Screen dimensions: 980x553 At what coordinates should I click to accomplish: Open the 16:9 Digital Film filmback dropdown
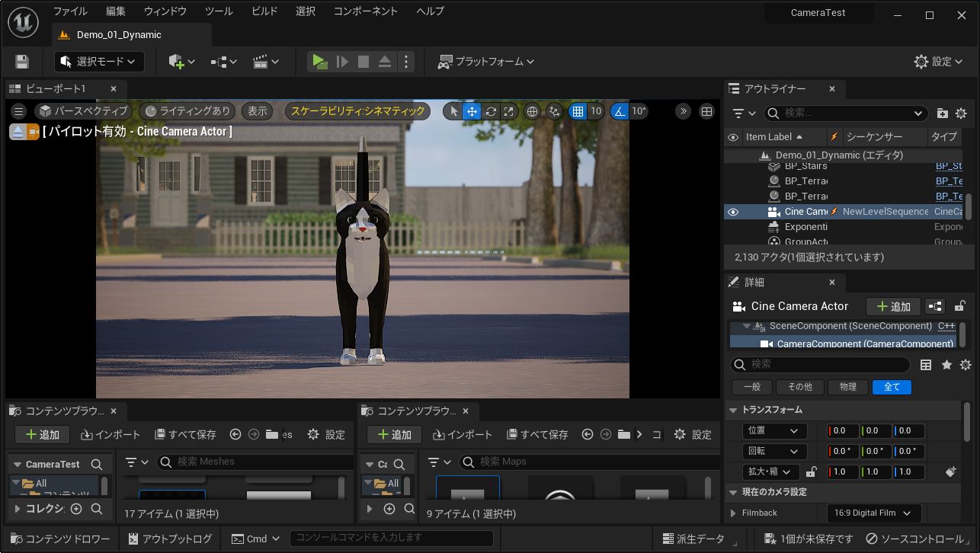(873, 513)
